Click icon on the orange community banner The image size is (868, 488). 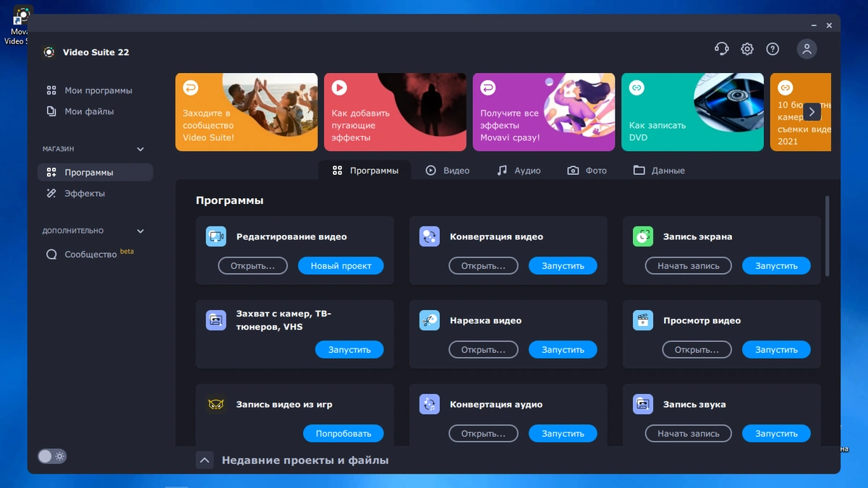point(190,87)
